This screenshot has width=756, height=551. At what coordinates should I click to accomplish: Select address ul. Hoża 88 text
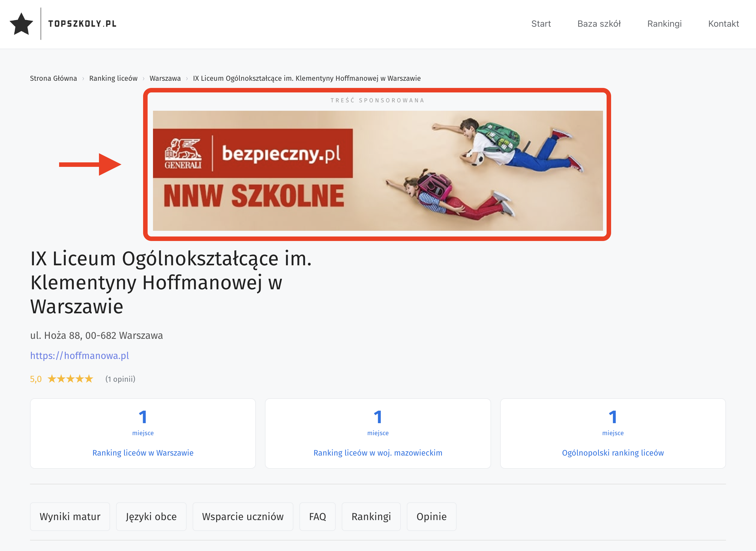pyautogui.click(x=96, y=335)
